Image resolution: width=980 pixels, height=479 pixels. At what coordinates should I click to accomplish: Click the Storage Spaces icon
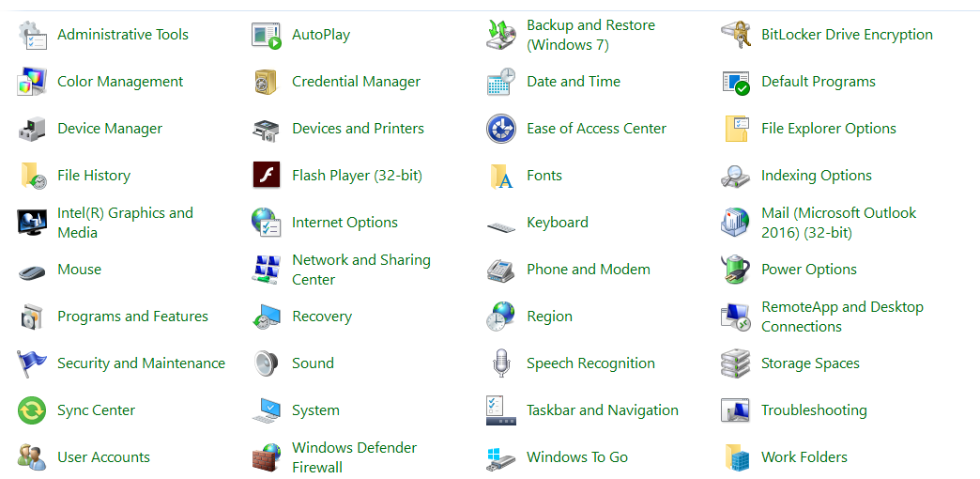pos(736,363)
